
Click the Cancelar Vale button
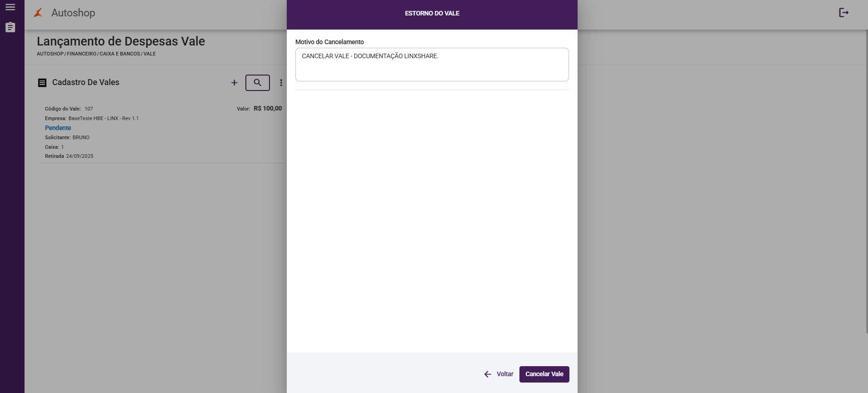(544, 374)
